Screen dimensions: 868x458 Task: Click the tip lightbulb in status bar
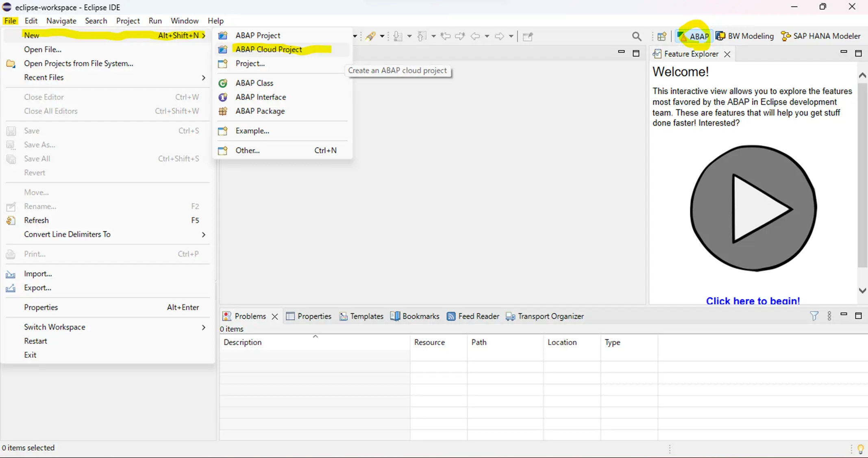pyautogui.click(x=860, y=449)
